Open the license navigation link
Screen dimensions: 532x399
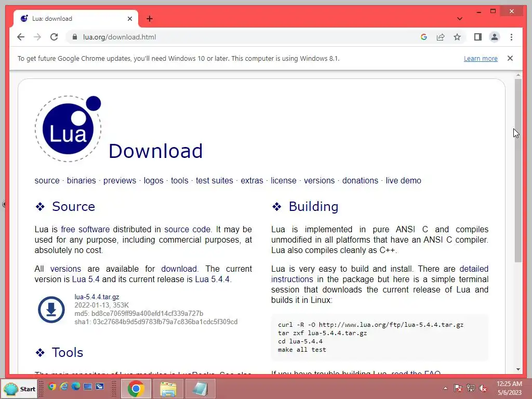[283, 180]
